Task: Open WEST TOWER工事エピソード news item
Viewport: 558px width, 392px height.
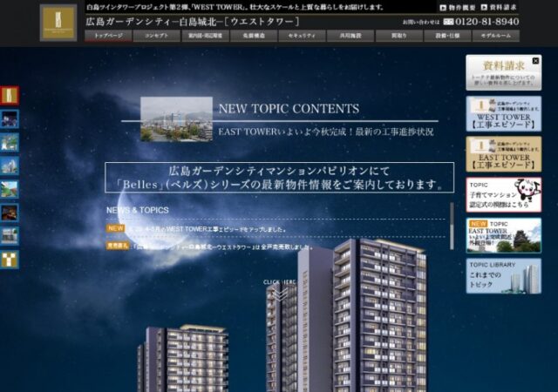Action: [x=208, y=229]
